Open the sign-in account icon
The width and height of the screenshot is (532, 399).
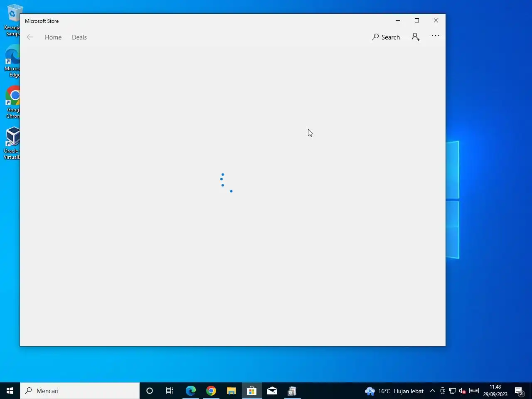416,37
